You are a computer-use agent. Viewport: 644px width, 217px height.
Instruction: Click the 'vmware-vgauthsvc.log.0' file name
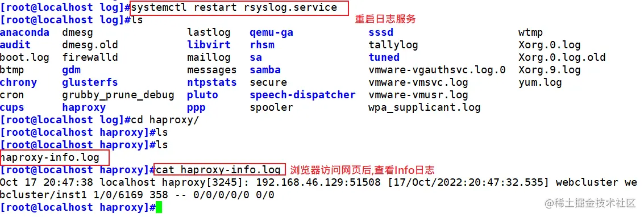point(437,70)
